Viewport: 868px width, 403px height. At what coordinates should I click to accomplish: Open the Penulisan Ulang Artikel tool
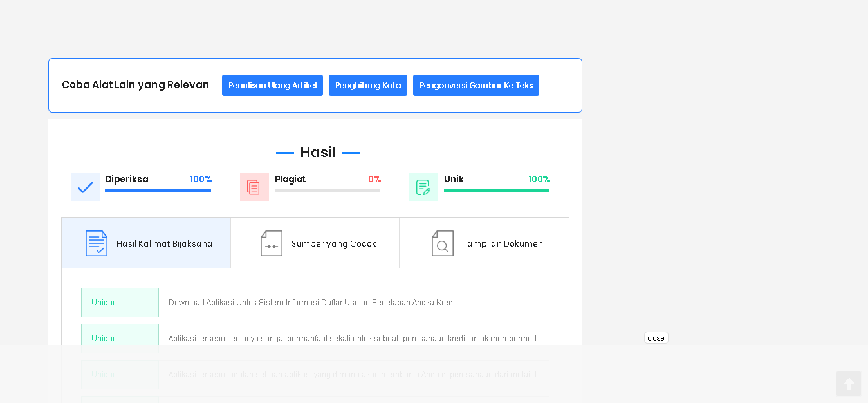(x=272, y=86)
